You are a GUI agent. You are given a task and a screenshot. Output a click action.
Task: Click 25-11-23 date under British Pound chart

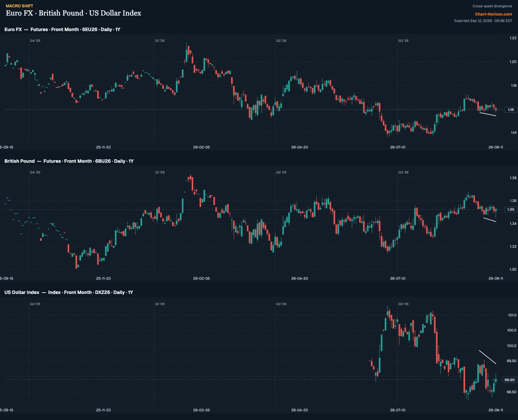(104, 278)
